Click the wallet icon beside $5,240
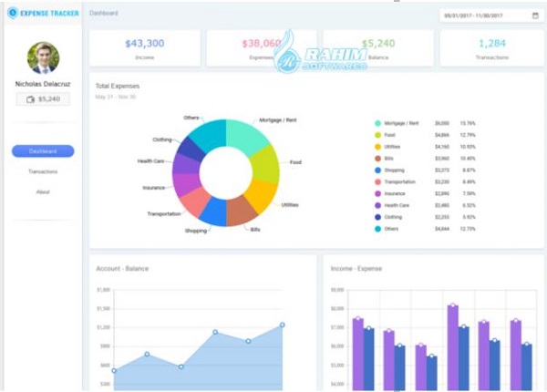Viewport: 547px width, 392px height. click(x=30, y=99)
